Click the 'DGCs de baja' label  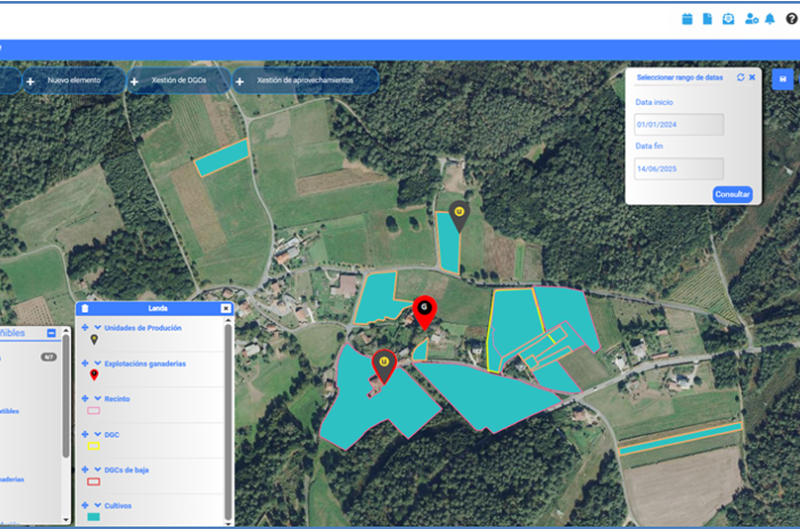coord(127,470)
